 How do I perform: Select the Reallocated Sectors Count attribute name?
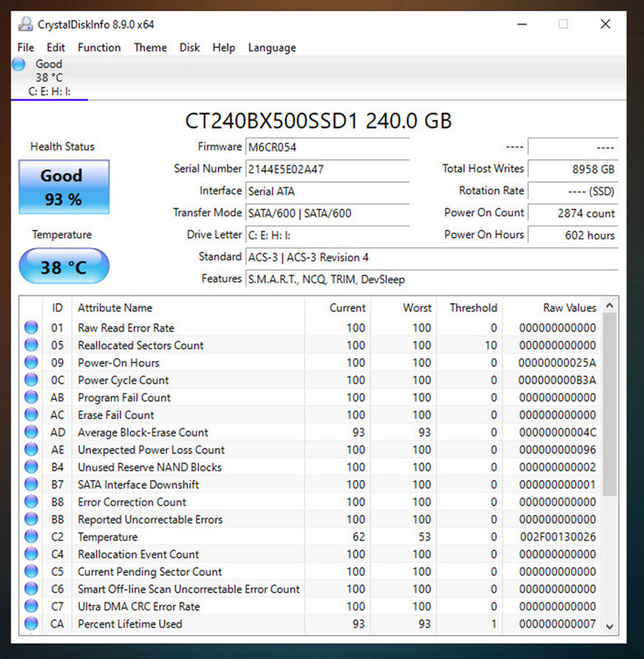[140, 345]
